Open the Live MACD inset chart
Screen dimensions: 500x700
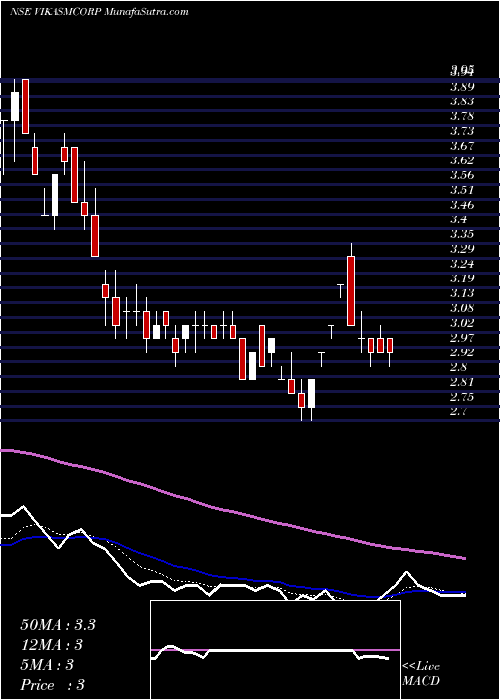click(x=275, y=650)
